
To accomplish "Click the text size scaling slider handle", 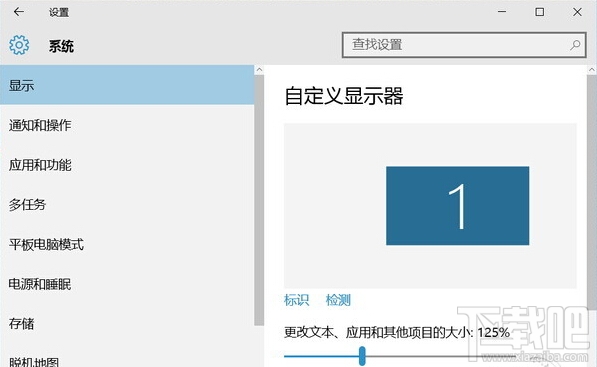I will [362, 356].
